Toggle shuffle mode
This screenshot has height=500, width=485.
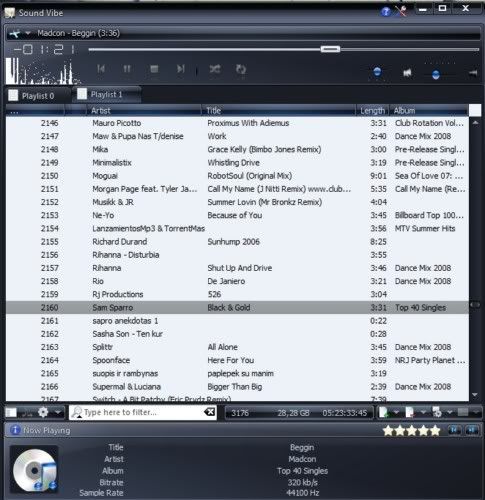(215, 69)
